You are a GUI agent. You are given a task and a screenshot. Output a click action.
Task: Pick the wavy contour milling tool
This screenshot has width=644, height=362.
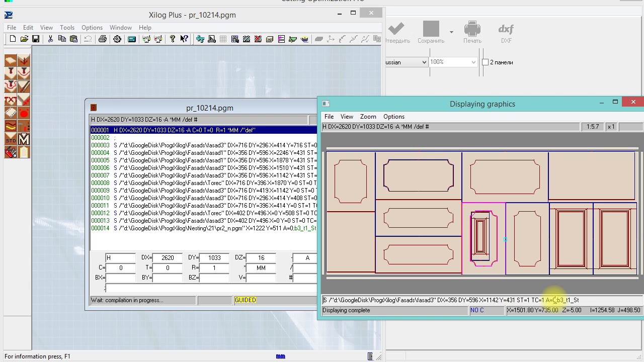11,87
